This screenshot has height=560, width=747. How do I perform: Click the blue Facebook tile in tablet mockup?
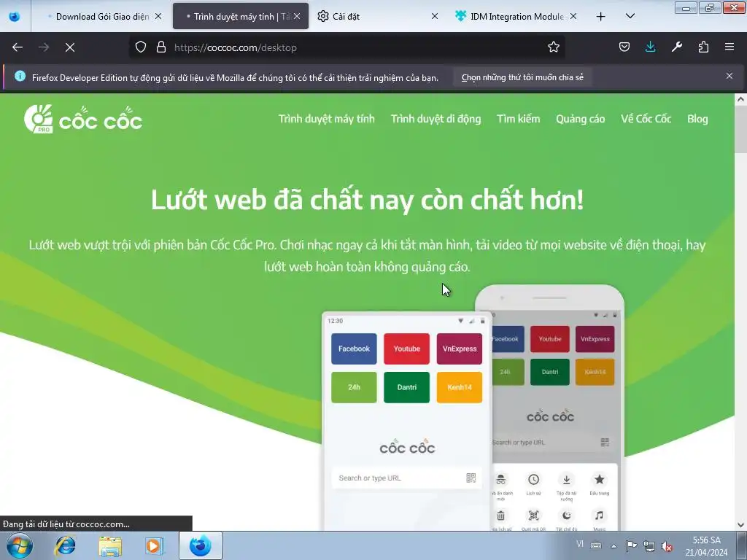(x=354, y=349)
